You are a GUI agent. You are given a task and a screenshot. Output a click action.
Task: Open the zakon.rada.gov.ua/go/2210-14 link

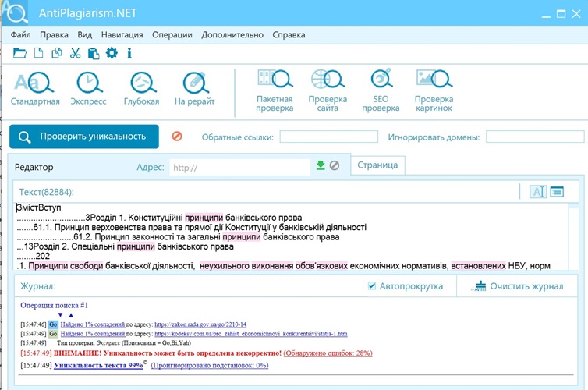pyautogui.click(x=200, y=324)
